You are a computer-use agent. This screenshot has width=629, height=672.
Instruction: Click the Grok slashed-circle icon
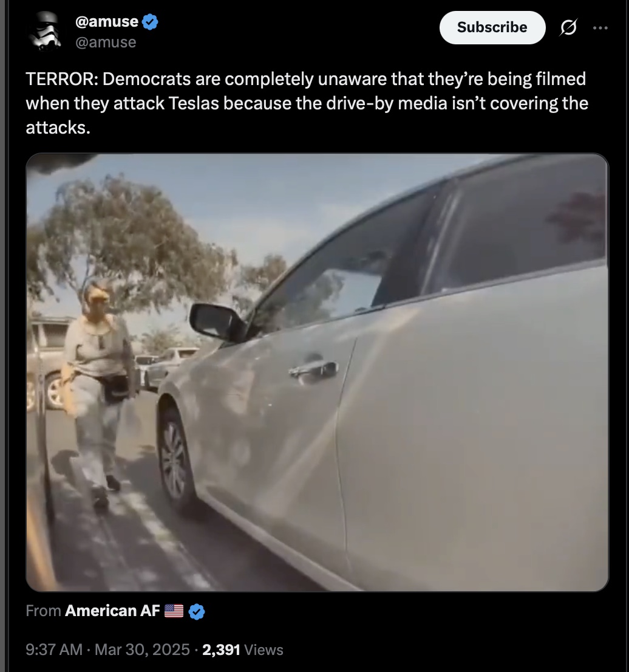coord(568,28)
